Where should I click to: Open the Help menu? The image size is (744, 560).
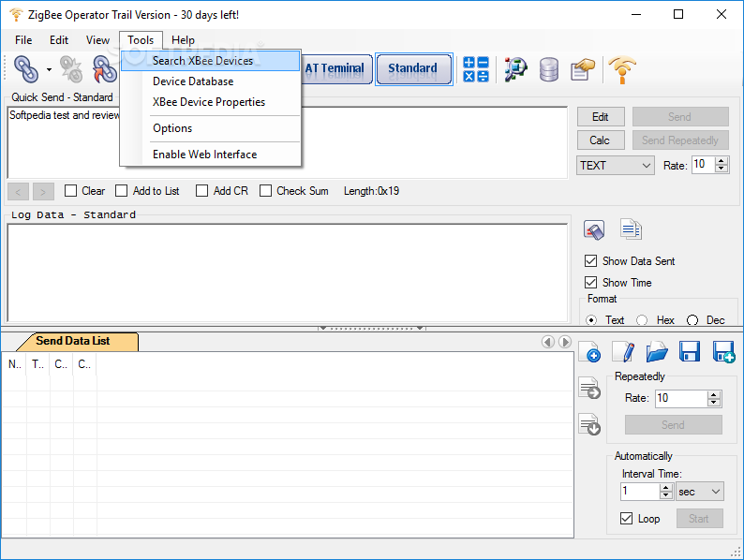(x=183, y=40)
